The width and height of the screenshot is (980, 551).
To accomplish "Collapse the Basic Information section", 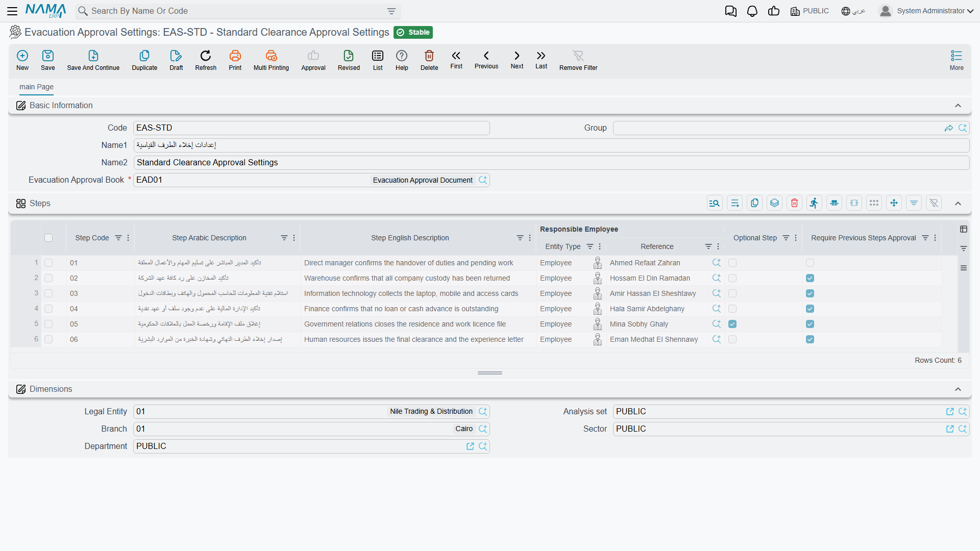I will click(x=958, y=106).
